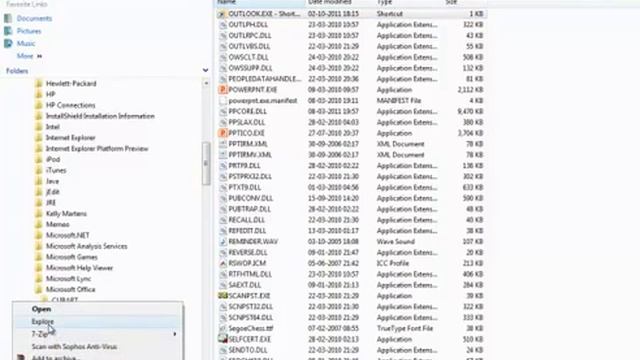The image size is (640, 360).
Task: Click the folder tree scroll up arrow
Action: pyautogui.click(x=206, y=83)
